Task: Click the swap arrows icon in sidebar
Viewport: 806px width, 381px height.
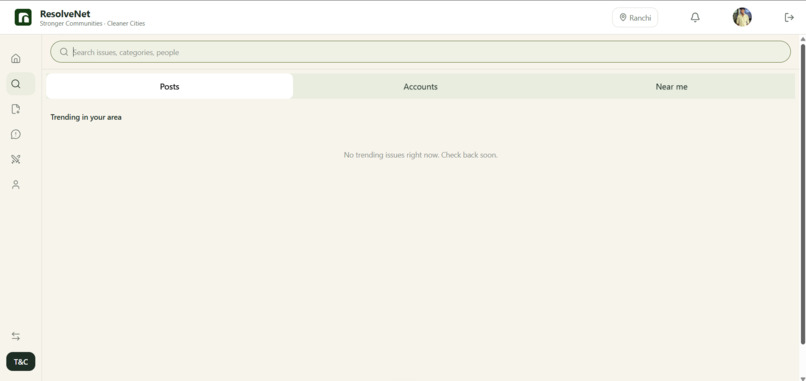Action: click(16, 336)
